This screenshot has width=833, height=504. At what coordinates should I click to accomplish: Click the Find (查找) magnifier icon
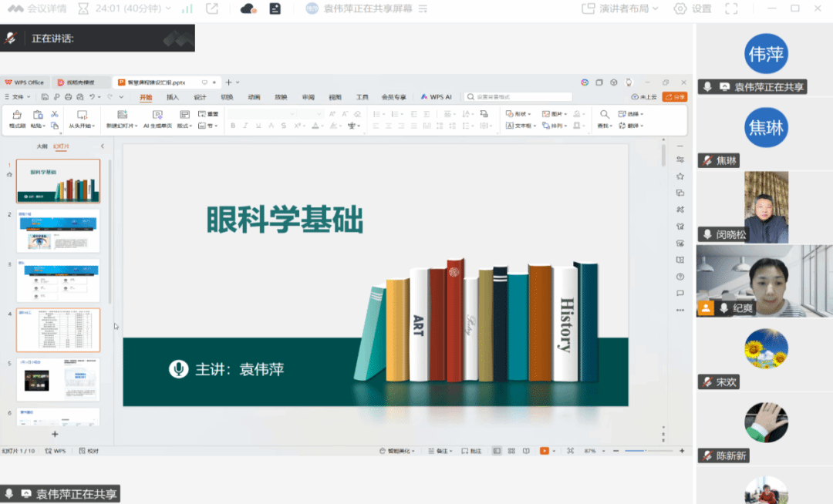coord(605,114)
